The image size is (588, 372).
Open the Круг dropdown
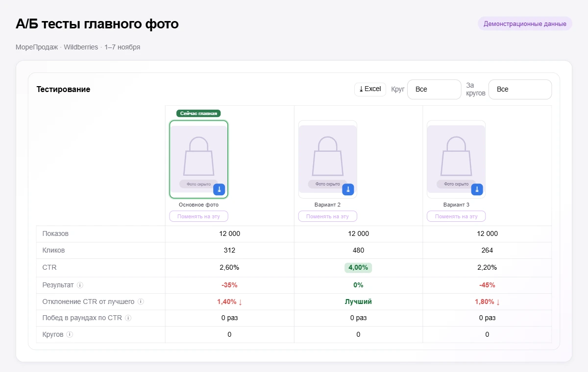pyautogui.click(x=434, y=90)
